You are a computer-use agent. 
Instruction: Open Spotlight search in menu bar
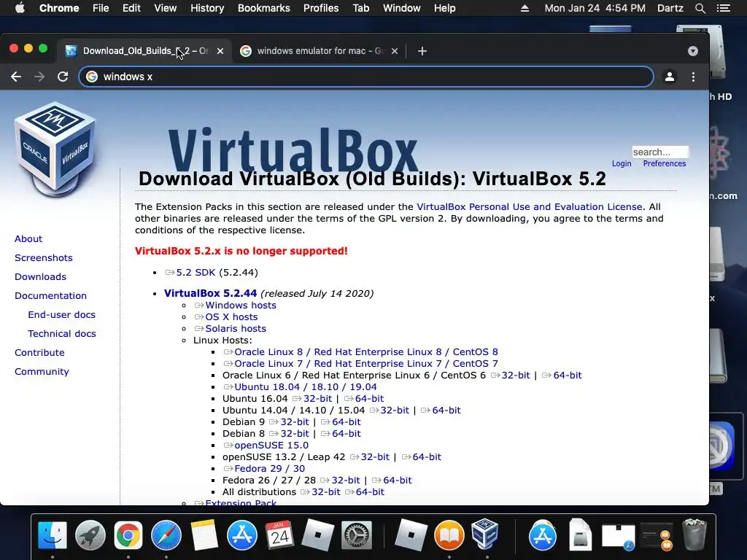point(700,8)
